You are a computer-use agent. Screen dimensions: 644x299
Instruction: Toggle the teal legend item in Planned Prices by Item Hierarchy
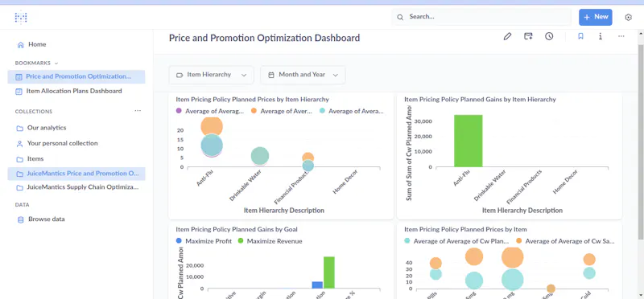coord(351,111)
